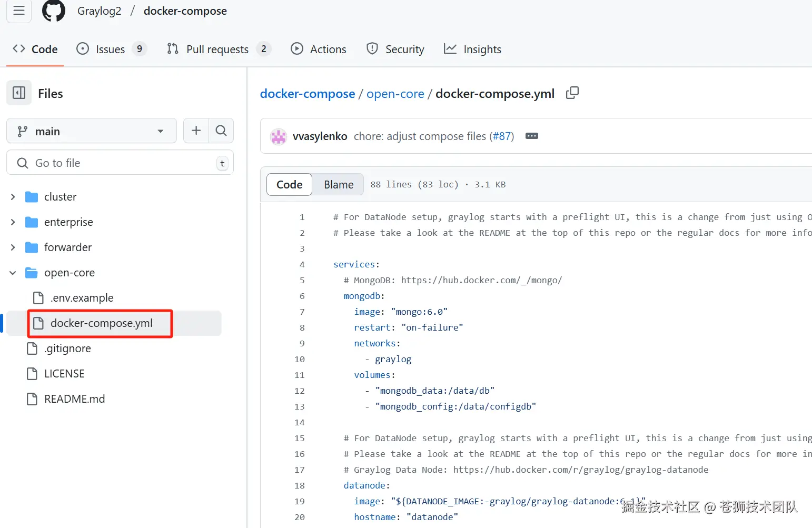Focus the Go to file search field
The height and width of the screenshot is (528, 812).
(x=120, y=163)
